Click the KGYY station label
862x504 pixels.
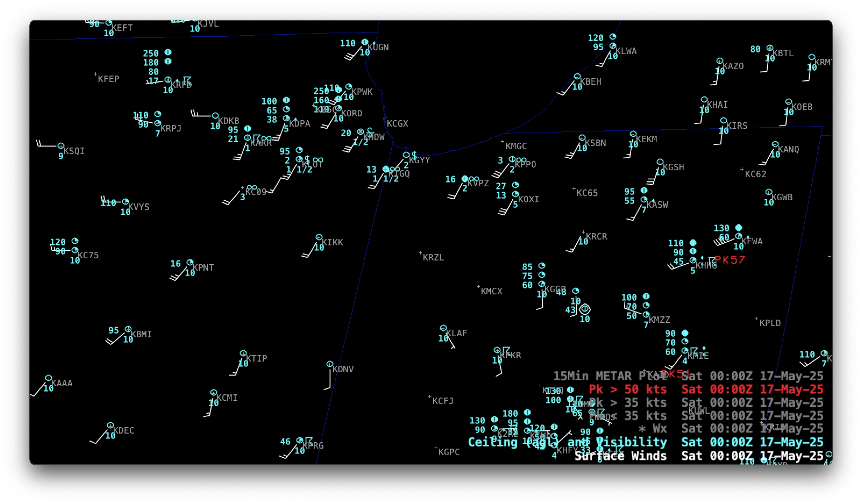[419, 160]
